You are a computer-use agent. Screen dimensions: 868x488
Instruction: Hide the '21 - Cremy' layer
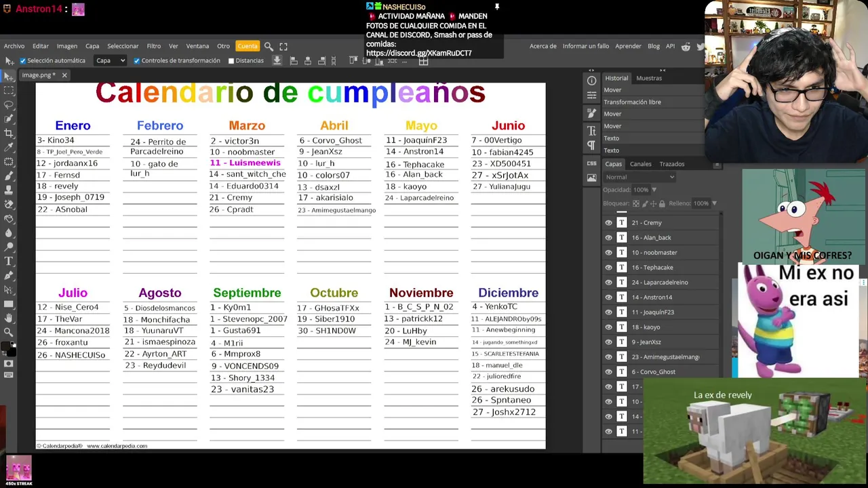pyautogui.click(x=608, y=222)
